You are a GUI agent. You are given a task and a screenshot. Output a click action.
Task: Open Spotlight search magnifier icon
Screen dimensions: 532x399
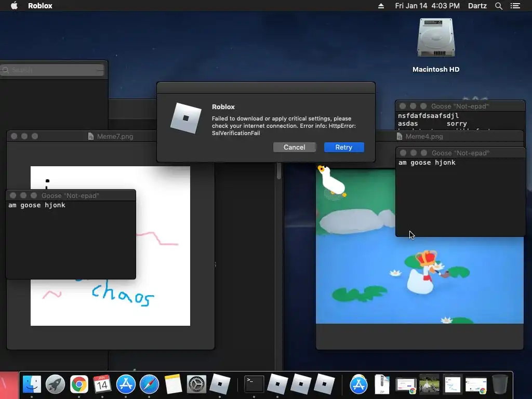[498, 6]
